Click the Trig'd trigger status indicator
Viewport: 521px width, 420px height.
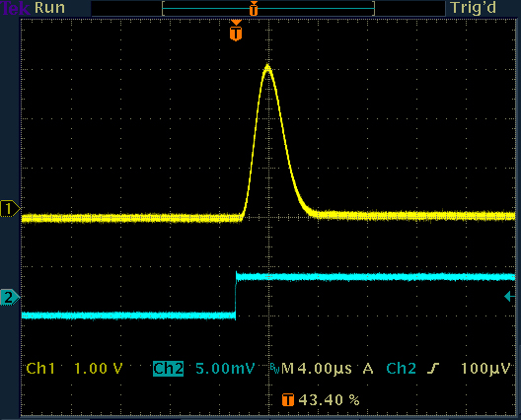click(474, 8)
